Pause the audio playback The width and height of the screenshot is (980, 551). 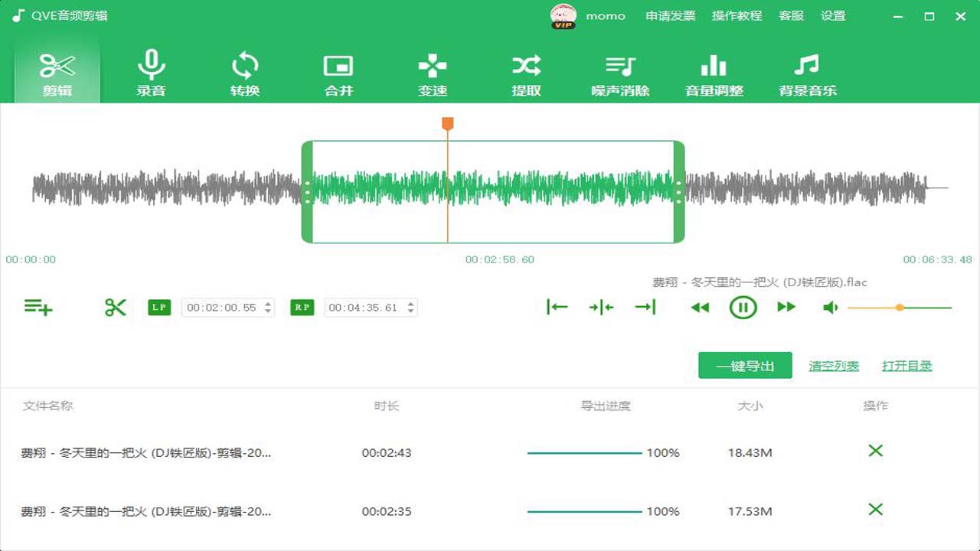tap(742, 307)
